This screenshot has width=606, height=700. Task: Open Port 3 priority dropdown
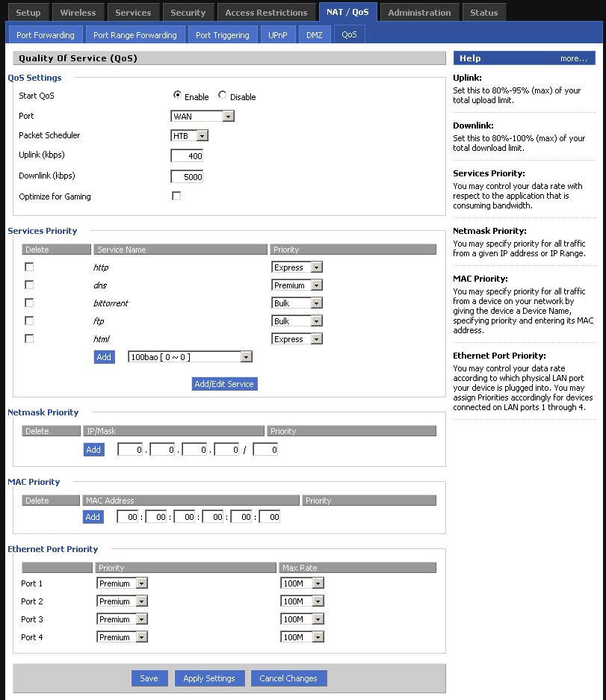pos(122,619)
